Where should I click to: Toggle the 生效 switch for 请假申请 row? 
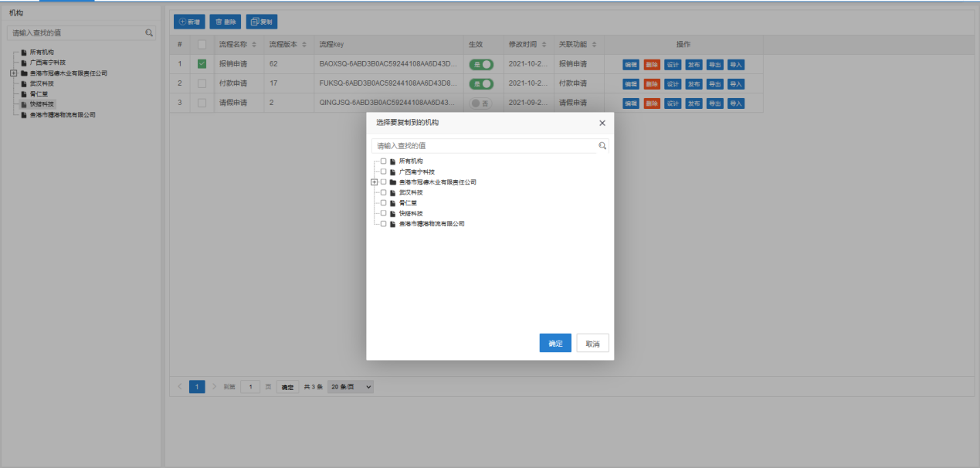(480, 103)
